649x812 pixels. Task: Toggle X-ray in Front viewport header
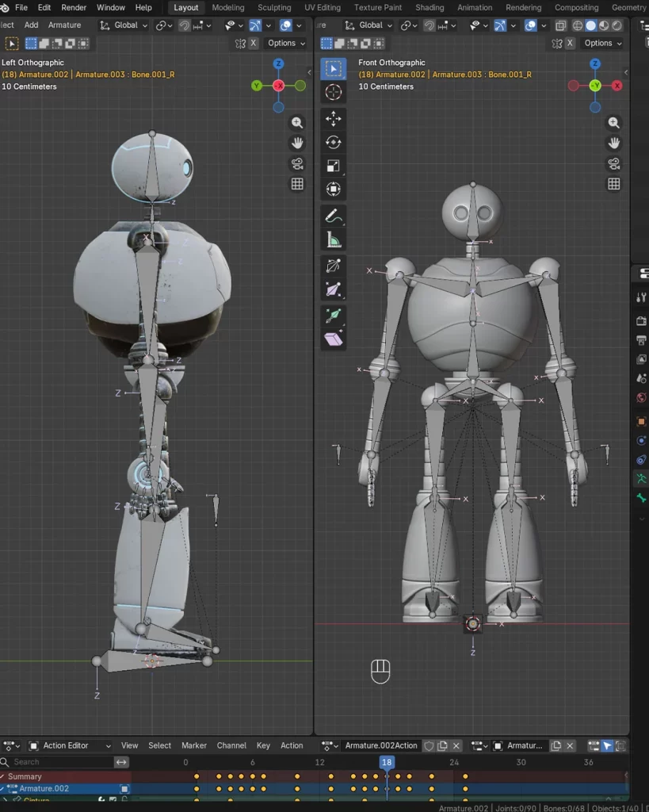pos(560,25)
